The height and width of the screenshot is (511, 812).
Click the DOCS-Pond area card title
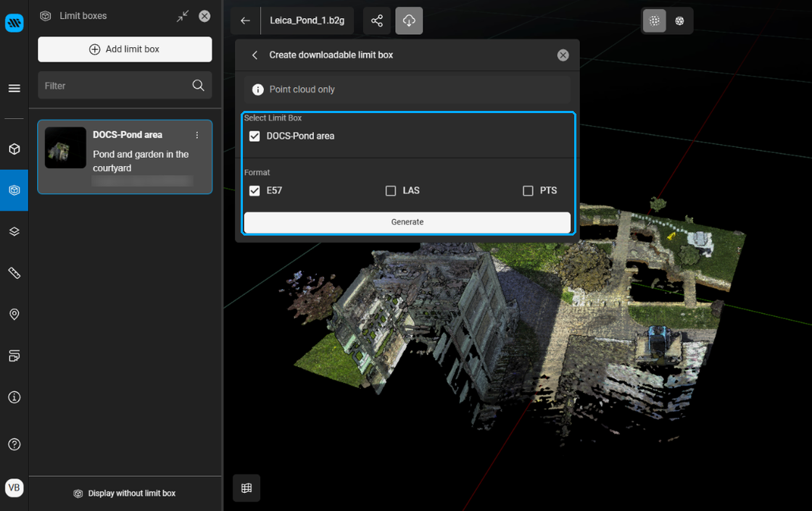click(x=128, y=135)
